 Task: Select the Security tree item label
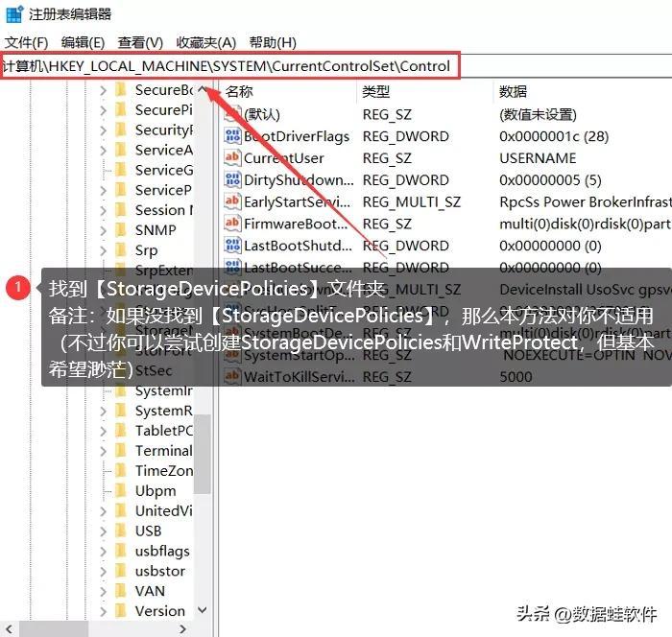(164, 130)
